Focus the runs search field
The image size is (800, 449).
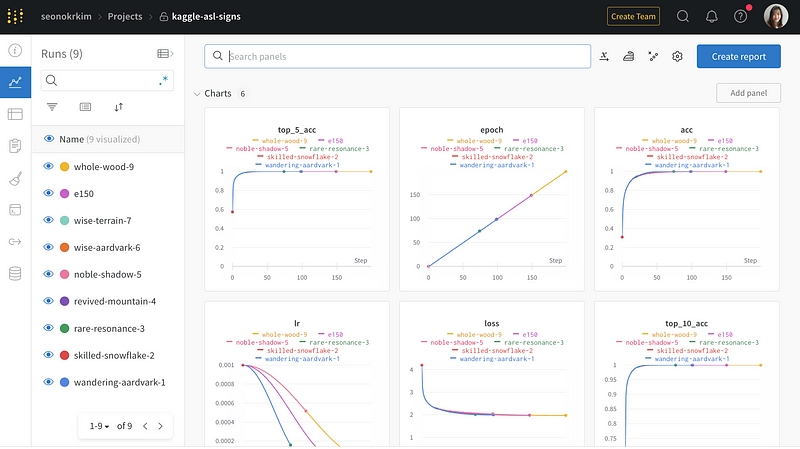click(x=107, y=81)
